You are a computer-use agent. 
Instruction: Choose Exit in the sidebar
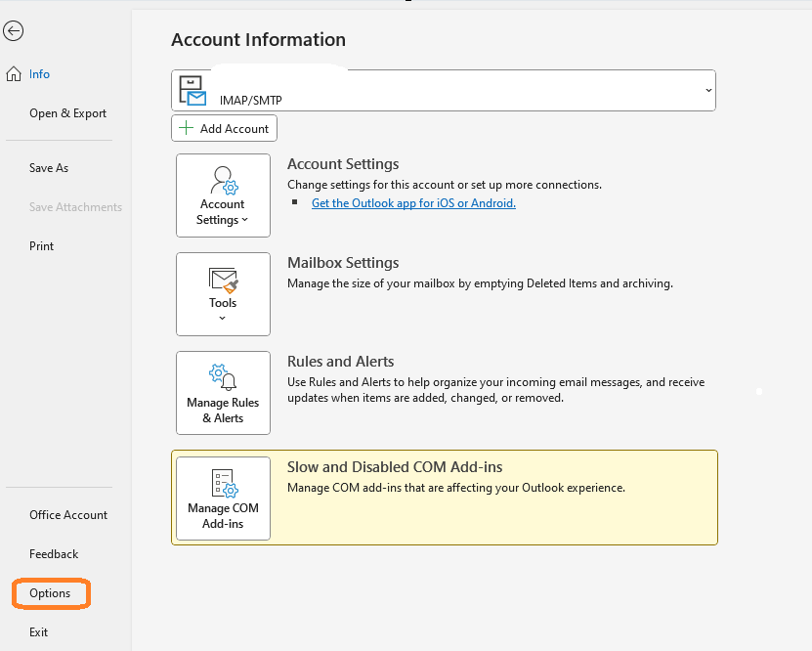pyautogui.click(x=38, y=632)
